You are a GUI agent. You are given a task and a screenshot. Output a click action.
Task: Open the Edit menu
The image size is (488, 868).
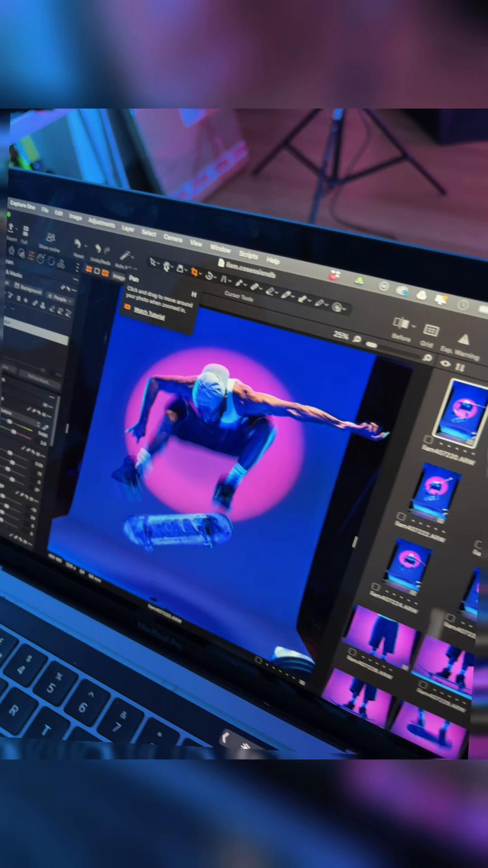click(x=59, y=213)
